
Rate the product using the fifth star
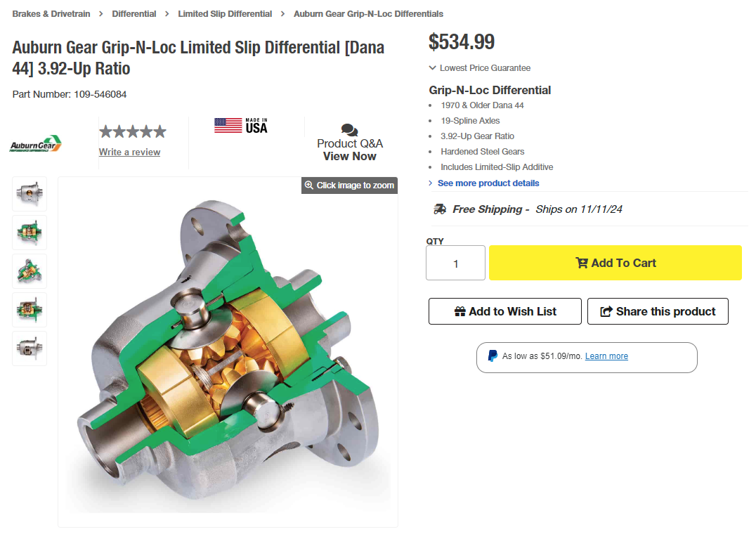[159, 131]
